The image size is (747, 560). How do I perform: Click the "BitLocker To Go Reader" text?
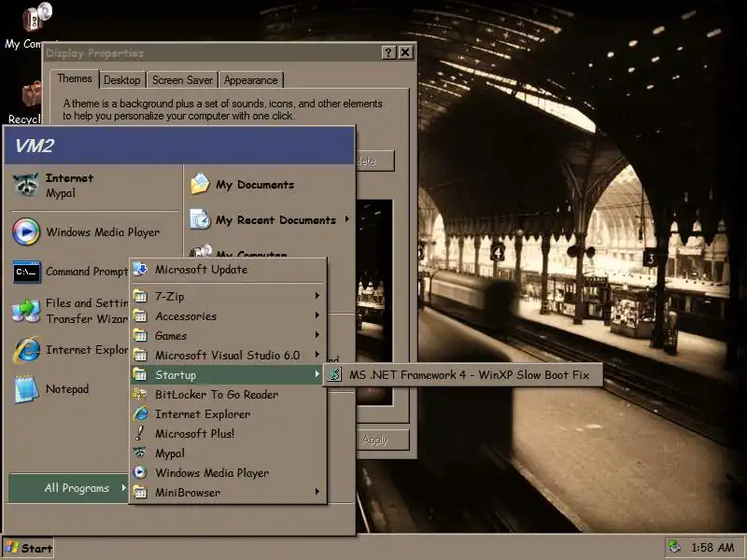coord(217,394)
